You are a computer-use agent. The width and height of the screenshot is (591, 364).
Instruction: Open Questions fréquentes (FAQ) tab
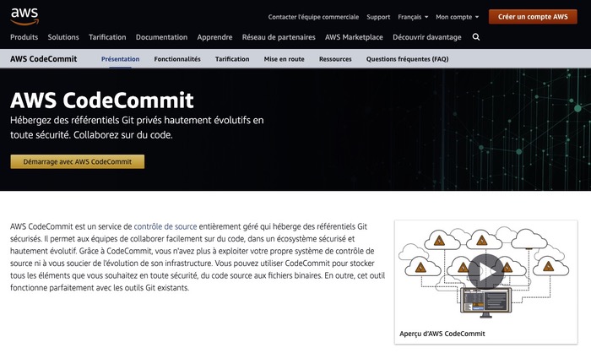point(408,59)
